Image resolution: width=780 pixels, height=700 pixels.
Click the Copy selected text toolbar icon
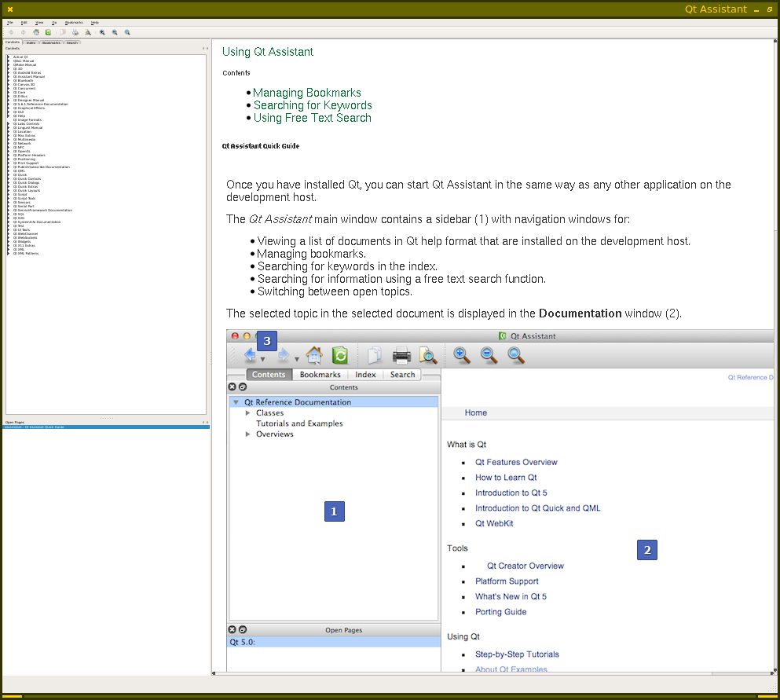click(x=63, y=32)
